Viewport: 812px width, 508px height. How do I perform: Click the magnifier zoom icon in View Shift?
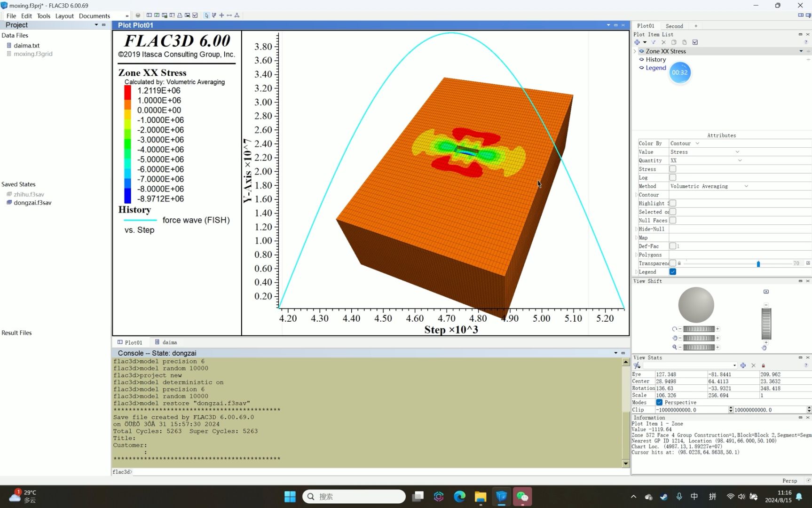click(675, 347)
